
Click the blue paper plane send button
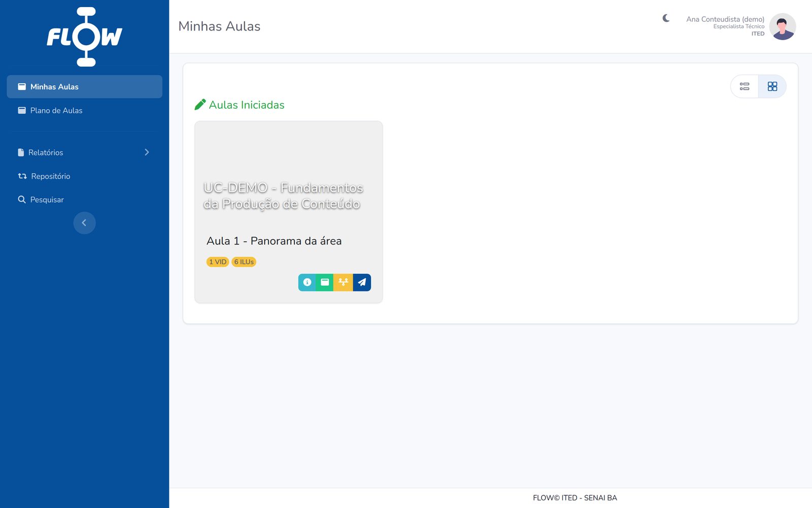click(362, 282)
